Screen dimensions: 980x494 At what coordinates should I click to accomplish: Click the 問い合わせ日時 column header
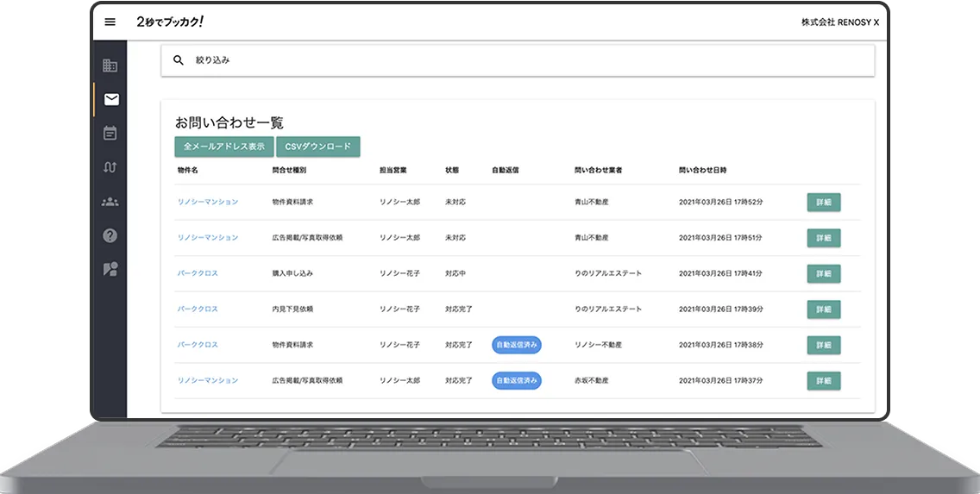702,171
